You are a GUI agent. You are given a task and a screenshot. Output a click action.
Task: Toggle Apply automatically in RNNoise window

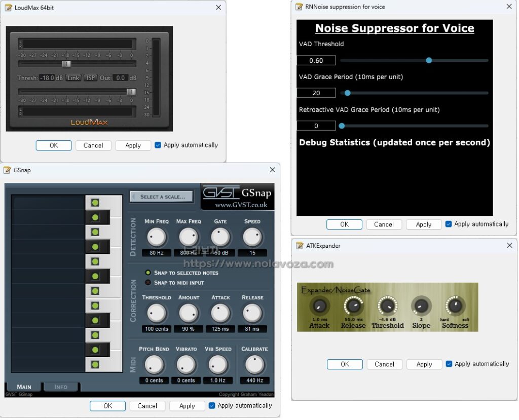449,224
